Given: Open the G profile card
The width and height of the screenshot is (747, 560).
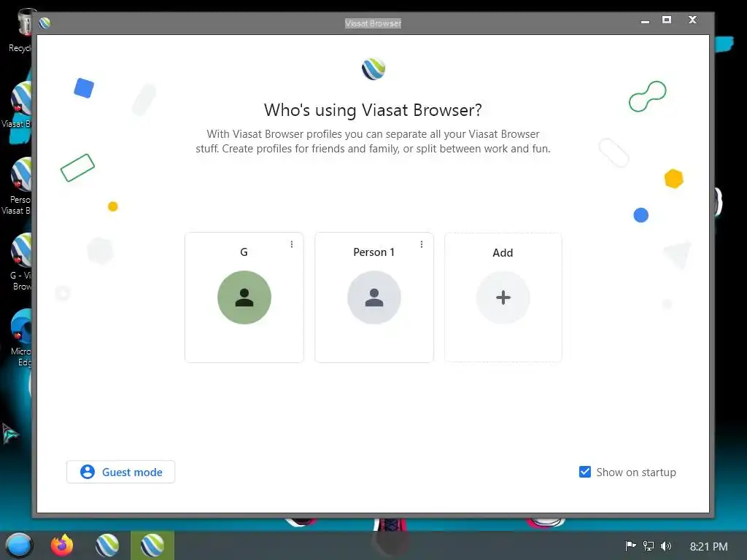Looking at the screenshot, I should (x=244, y=297).
